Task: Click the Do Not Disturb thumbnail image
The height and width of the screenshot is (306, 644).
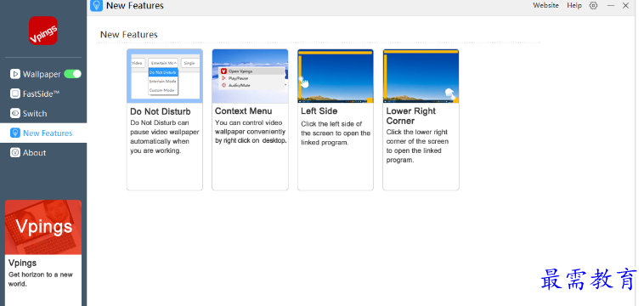Action: [165, 76]
